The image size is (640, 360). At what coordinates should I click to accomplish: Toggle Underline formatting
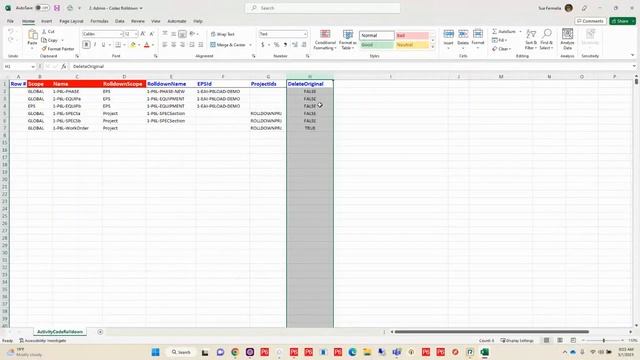tap(103, 45)
